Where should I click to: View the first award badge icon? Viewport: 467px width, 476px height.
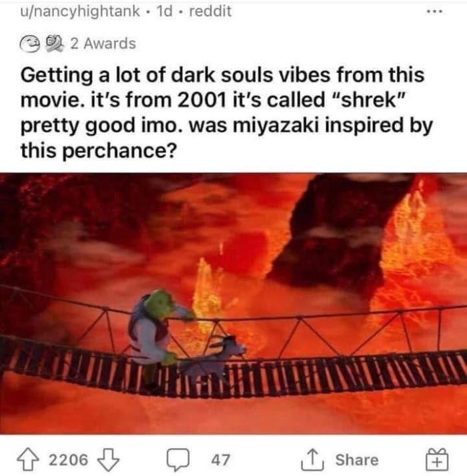click(x=29, y=44)
